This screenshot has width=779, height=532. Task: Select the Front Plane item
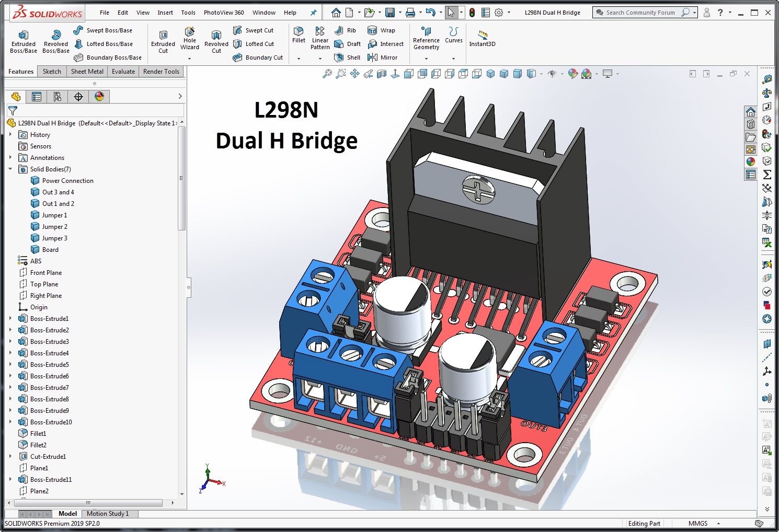pos(46,273)
